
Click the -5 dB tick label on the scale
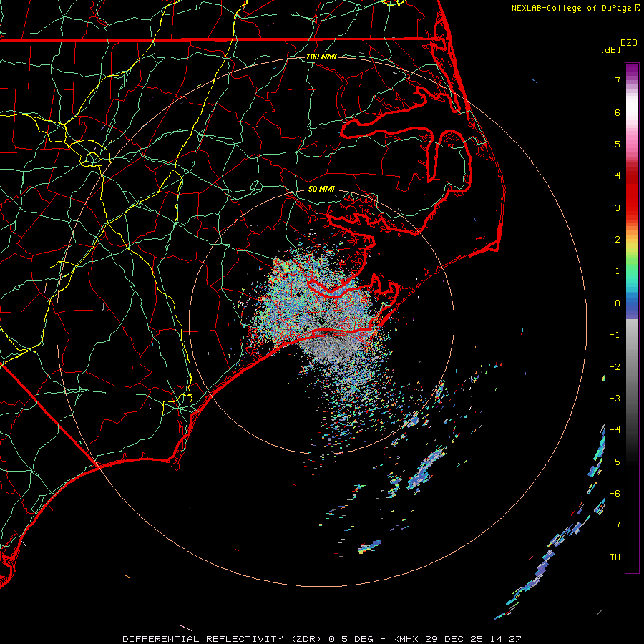[615, 462]
